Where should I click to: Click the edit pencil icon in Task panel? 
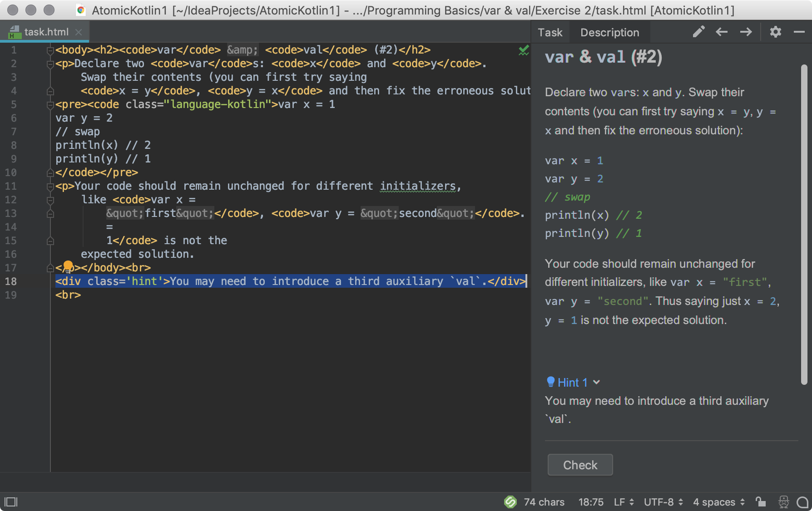point(698,32)
